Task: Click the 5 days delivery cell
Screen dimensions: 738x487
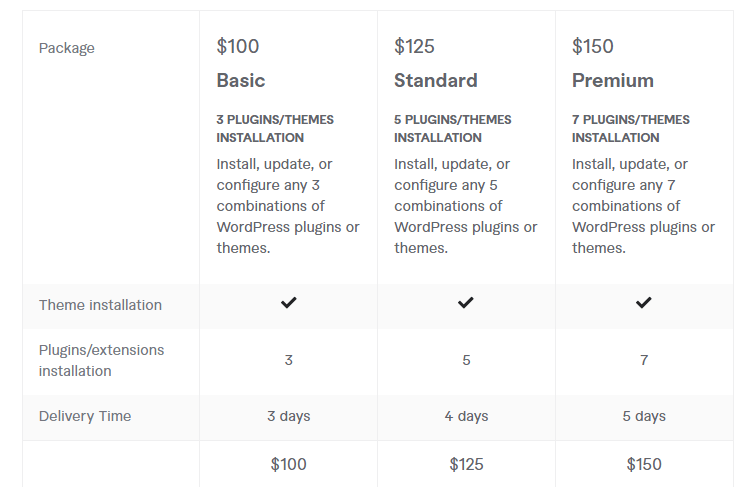Action: pos(644,416)
